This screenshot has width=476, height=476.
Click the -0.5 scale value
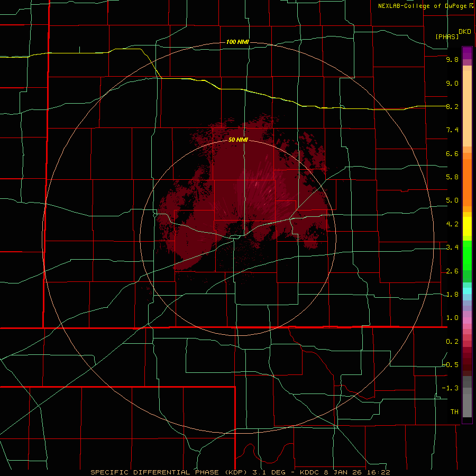tap(451, 364)
